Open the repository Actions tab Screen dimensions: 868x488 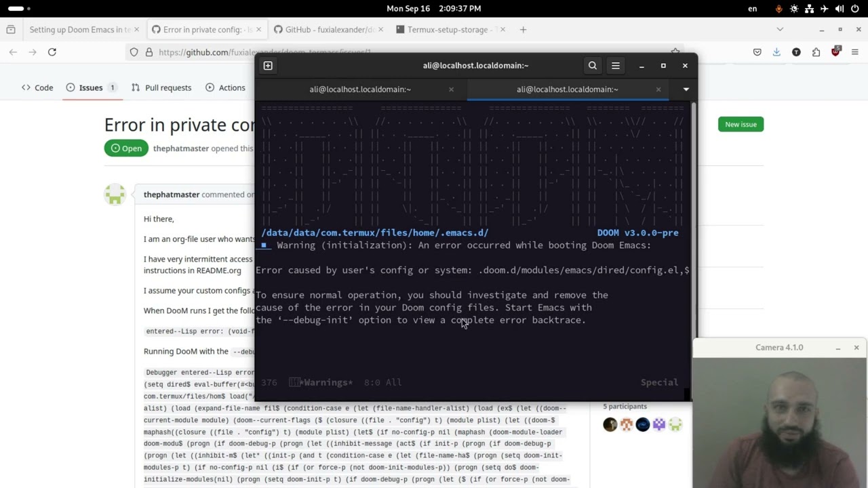(x=225, y=87)
